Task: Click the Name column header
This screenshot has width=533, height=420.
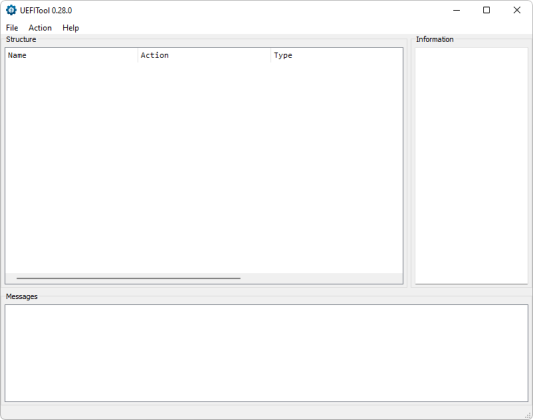Action: (x=71, y=55)
